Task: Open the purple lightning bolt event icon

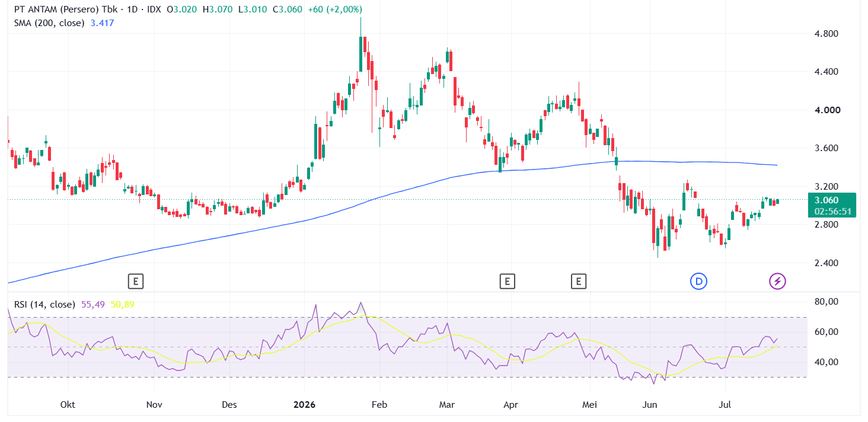Action: (x=777, y=281)
